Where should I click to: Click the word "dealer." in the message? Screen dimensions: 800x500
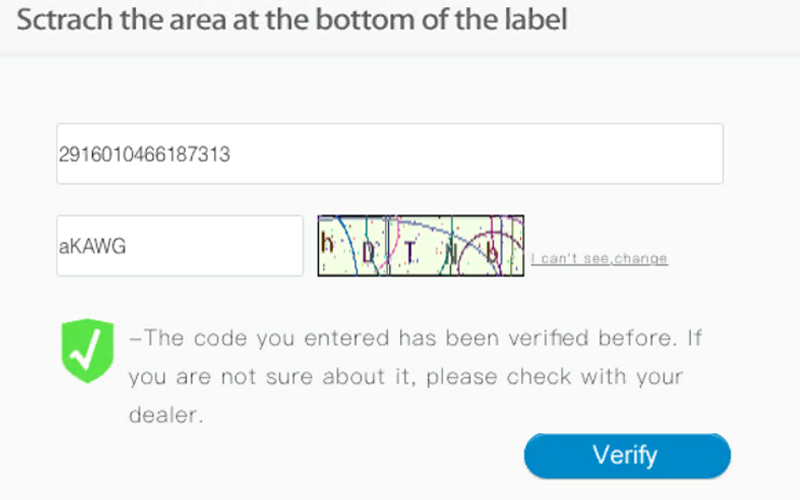tap(166, 415)
